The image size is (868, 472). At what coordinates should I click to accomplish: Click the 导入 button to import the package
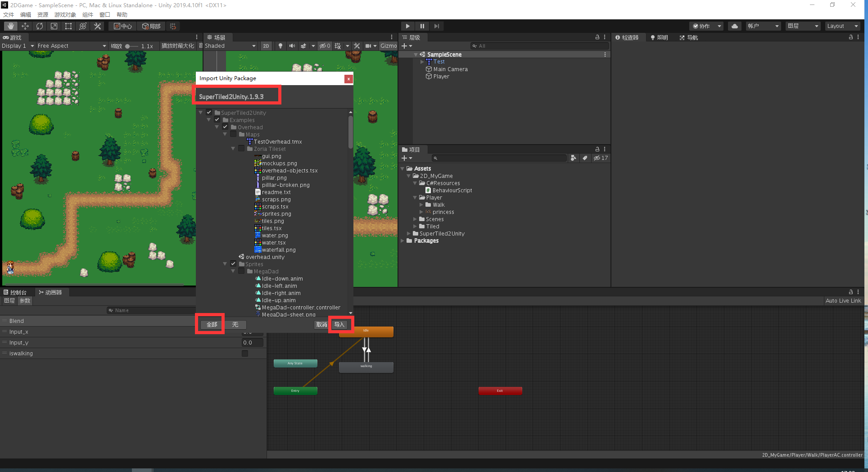[340, 324]
